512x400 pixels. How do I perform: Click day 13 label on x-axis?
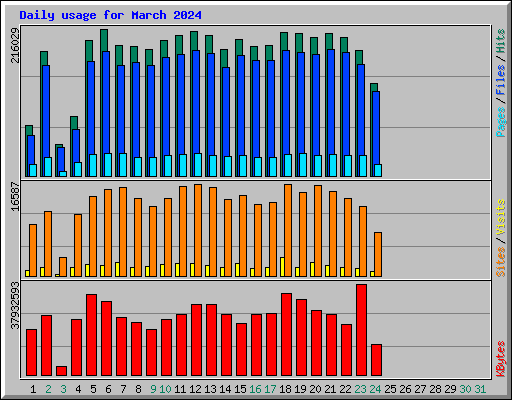coord(210,389)
